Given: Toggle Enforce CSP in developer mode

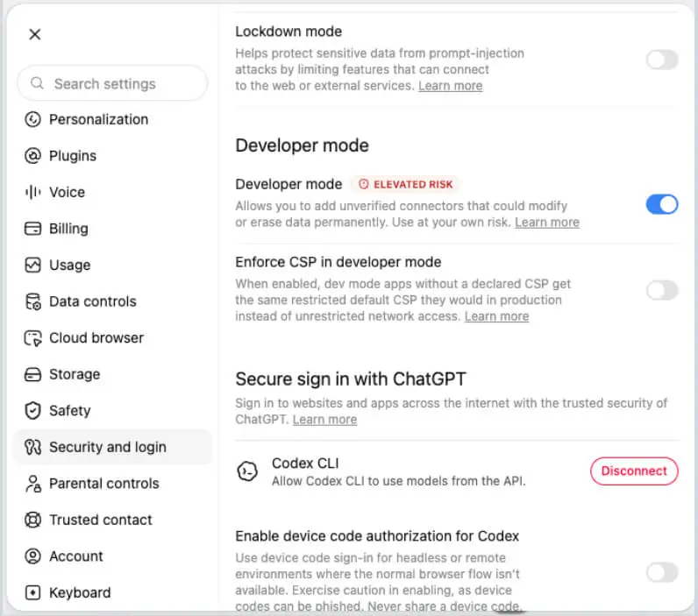Looking at the screenshot, I should 662,290.
